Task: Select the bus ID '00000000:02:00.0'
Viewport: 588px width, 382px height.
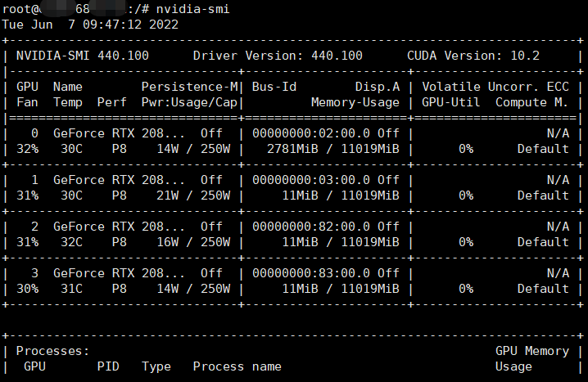Action: [311, 133]
